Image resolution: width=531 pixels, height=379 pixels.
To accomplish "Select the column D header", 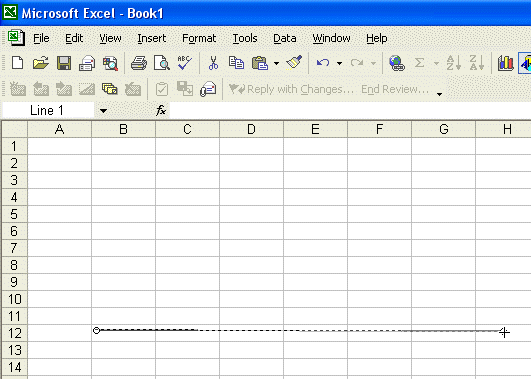I will pyautogui.click(x=251, y=129).
